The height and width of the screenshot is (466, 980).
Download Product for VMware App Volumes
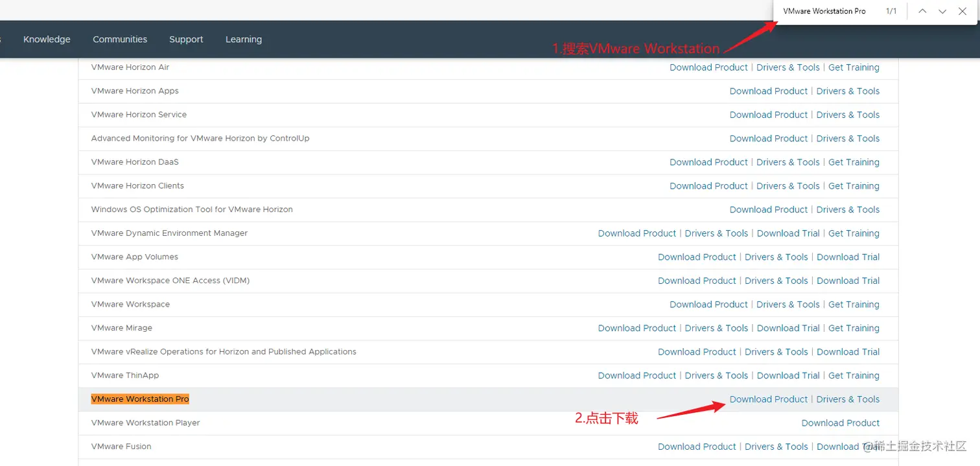coord(697,257)
